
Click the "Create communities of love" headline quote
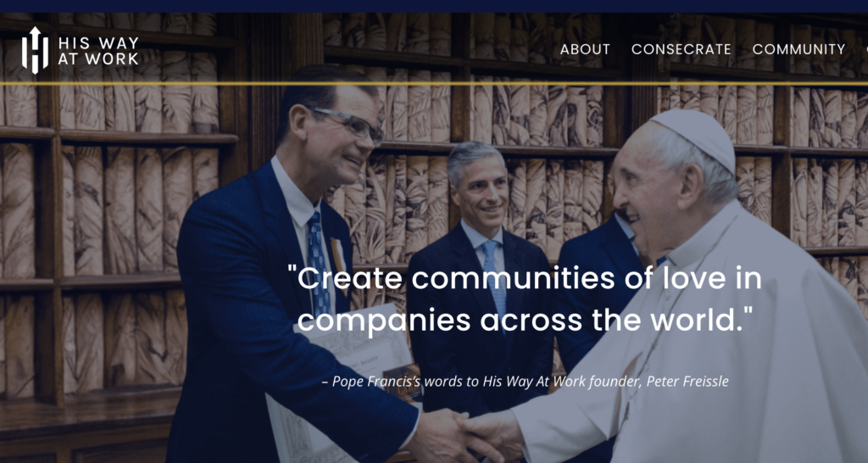[x=524, y=299]
